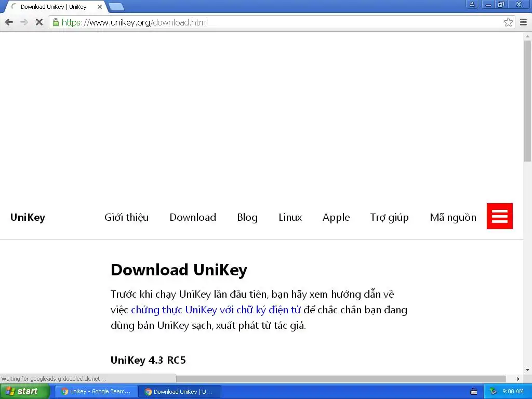The height and width of the screenshot is (399, 532).
Task: Switch to unikey - Google Search taskbar window
Action: pyautogui.click(x=96, y=392)
